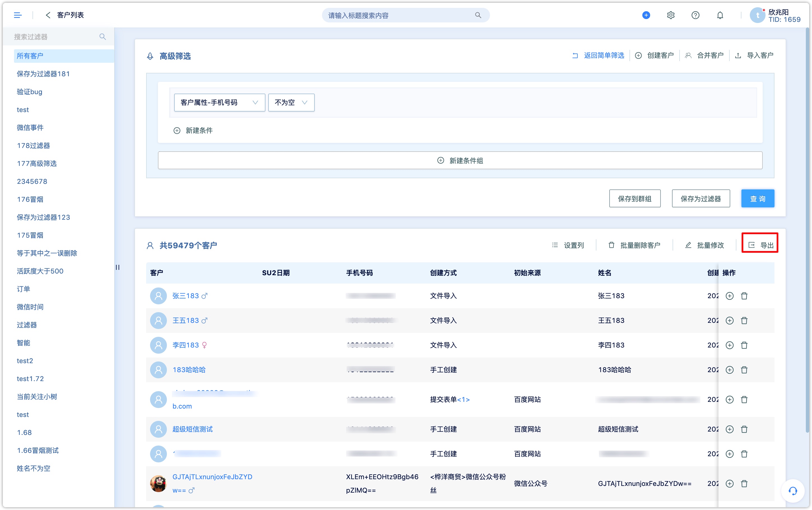Viewport: 812px width, 510px height.
Task: Click 返回简单筛选 link
Action: click(598, 55)
